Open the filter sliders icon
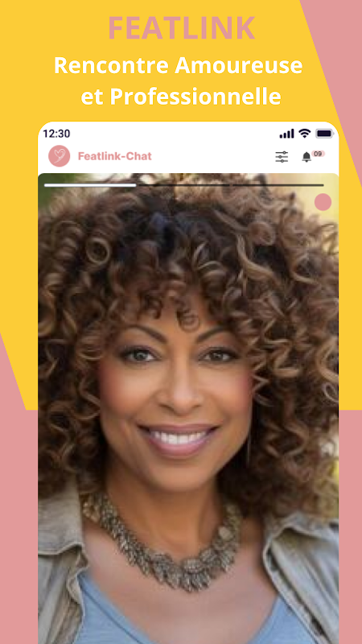This screenshot has width=362, height=644. (x=282, y=156)
